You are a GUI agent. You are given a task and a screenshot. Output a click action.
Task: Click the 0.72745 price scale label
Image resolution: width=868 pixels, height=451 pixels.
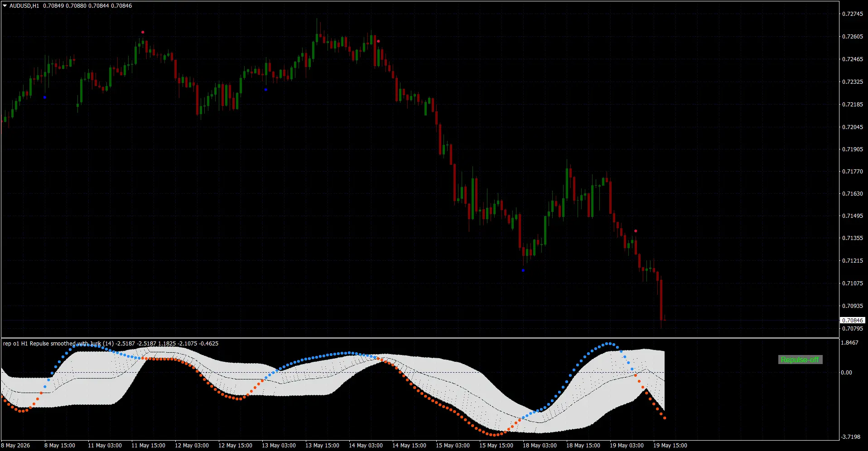pos(852,14)
